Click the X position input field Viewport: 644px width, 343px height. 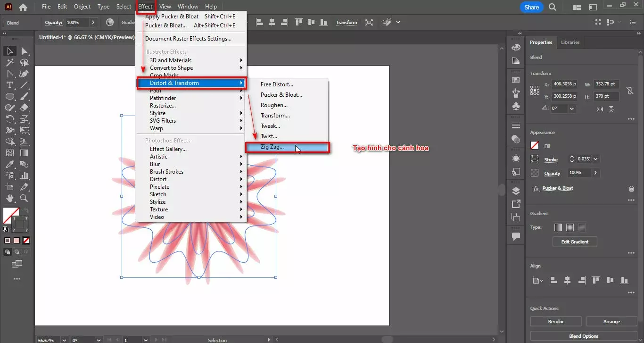click(565, 84)
